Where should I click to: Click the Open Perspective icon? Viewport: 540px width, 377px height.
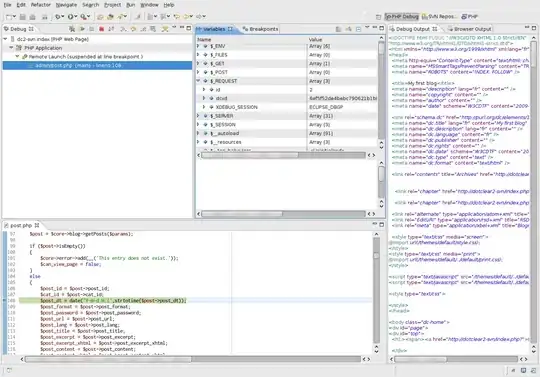[378, 17]
